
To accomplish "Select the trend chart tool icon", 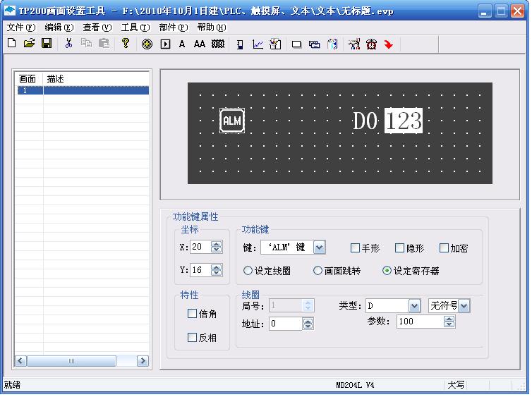I will pos(258,44).
